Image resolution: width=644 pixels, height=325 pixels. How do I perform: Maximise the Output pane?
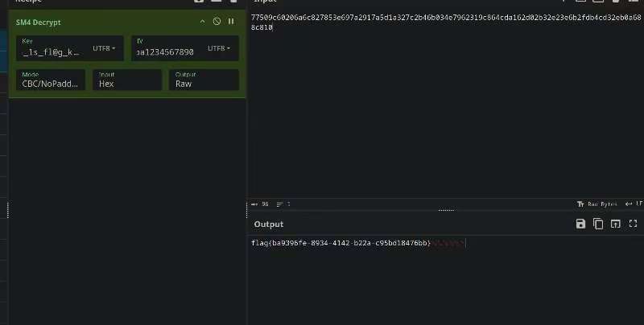click(x=633, y=224)
